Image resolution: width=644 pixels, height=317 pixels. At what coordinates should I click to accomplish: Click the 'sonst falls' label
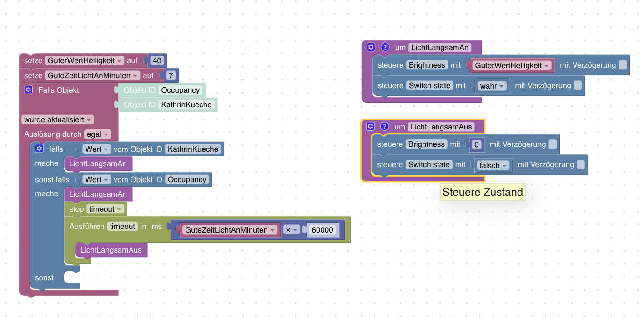52,179
